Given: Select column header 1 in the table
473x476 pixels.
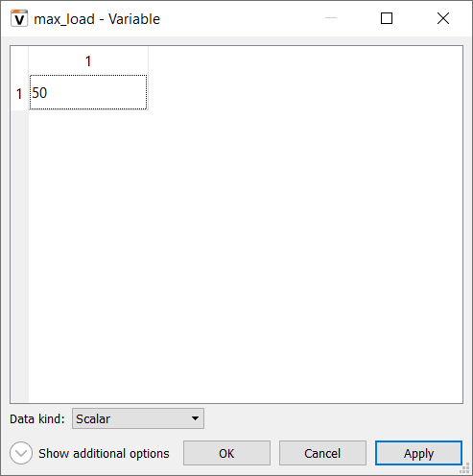Looking at the screenshot, I should [x=88, y=60].
